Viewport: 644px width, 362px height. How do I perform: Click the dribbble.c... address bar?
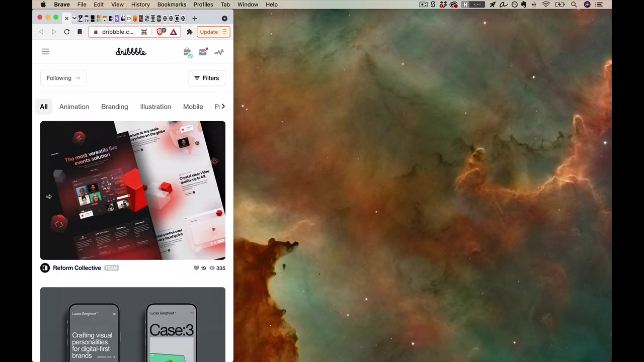[x=117, y=32]
